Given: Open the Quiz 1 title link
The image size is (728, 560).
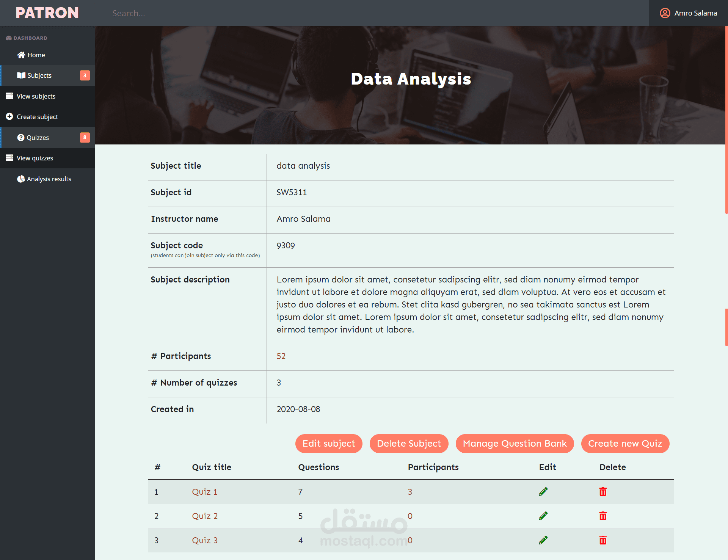Looking at the screenshot, I should coord(205,492).
